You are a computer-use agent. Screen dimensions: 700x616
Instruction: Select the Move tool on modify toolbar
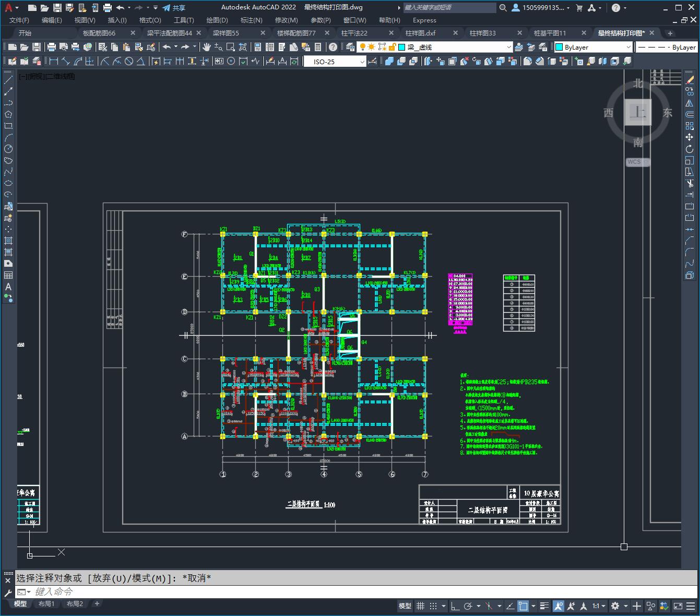(690, 137)
